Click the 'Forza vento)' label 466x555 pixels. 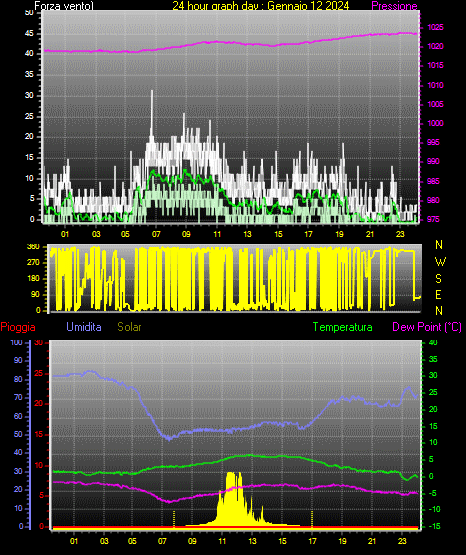click(64, 6)
